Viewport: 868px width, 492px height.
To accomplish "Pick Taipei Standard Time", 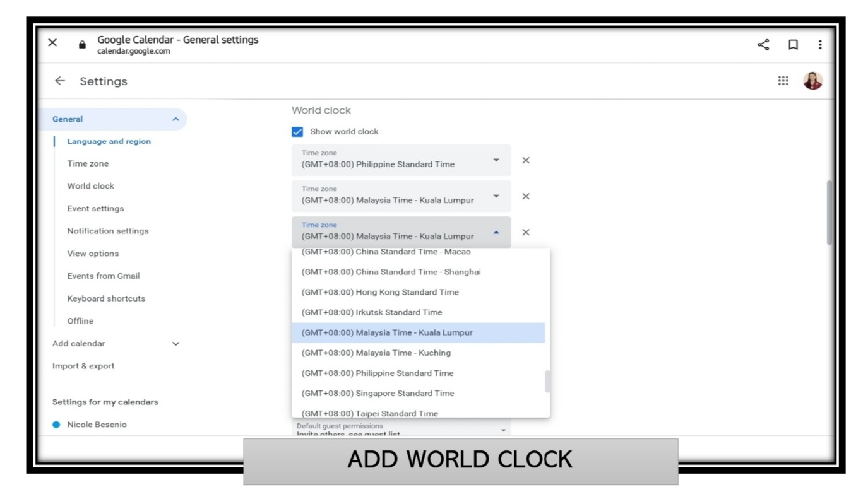I will click(x=418, y=411).
